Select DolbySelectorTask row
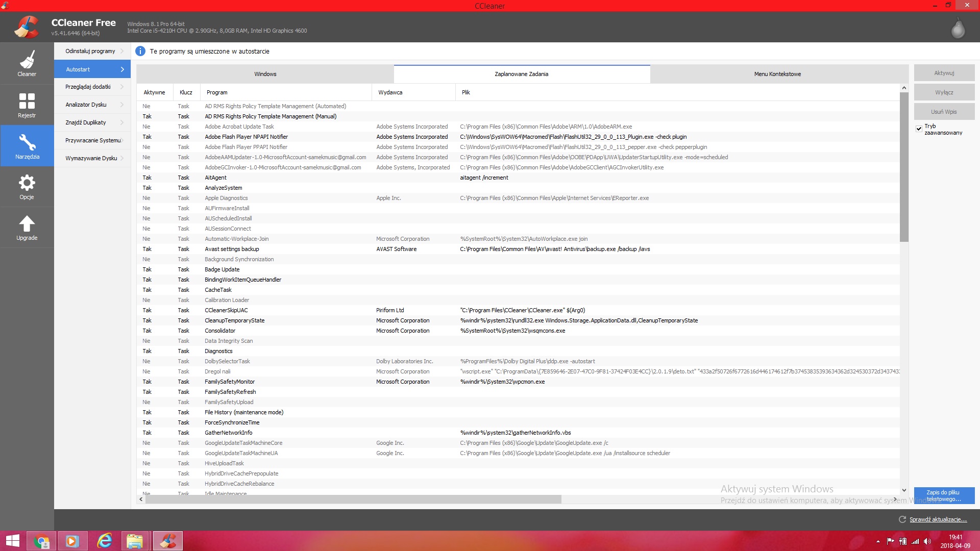 click(518, 361)
